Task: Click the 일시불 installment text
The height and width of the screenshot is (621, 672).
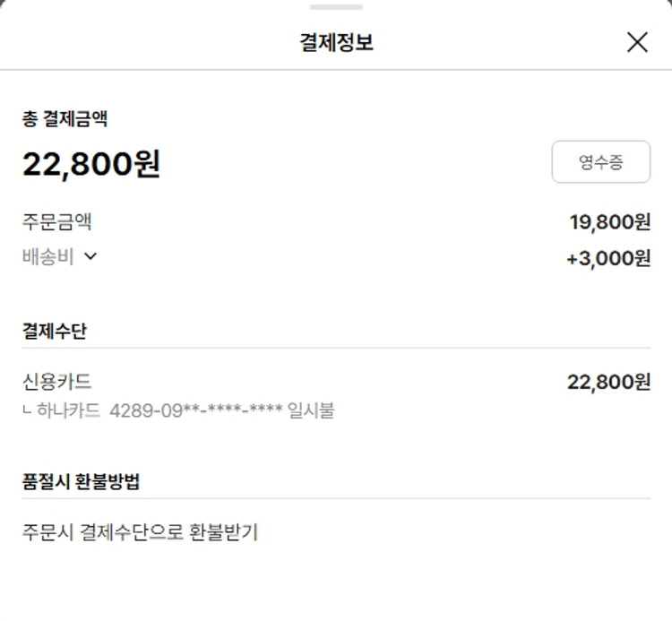Action: 311,411
